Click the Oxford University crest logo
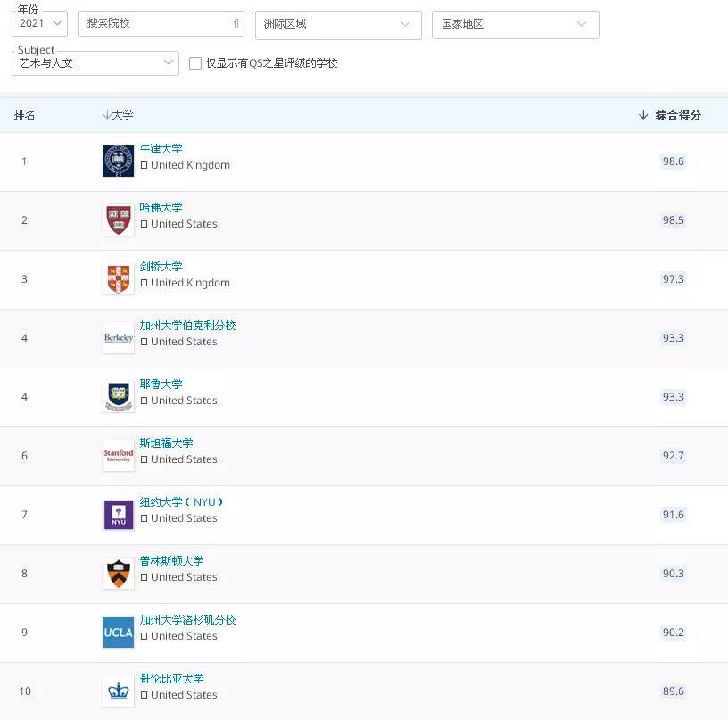728x720 pixels. (118, 161)
